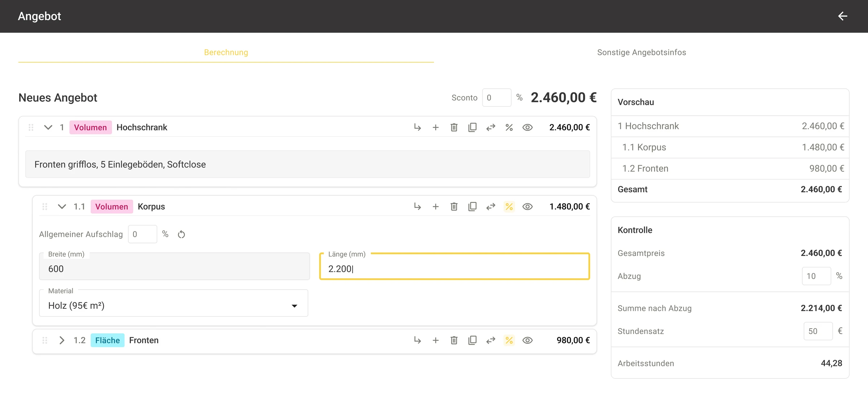Open the Sonstige Angebotsinfos tab

(x=642, y=52)
